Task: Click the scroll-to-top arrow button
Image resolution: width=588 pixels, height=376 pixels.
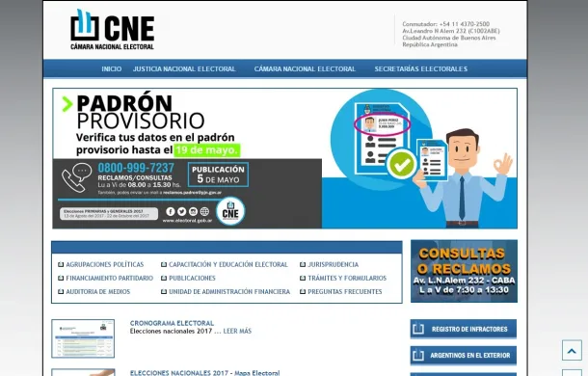Action: tap(572, 351)
